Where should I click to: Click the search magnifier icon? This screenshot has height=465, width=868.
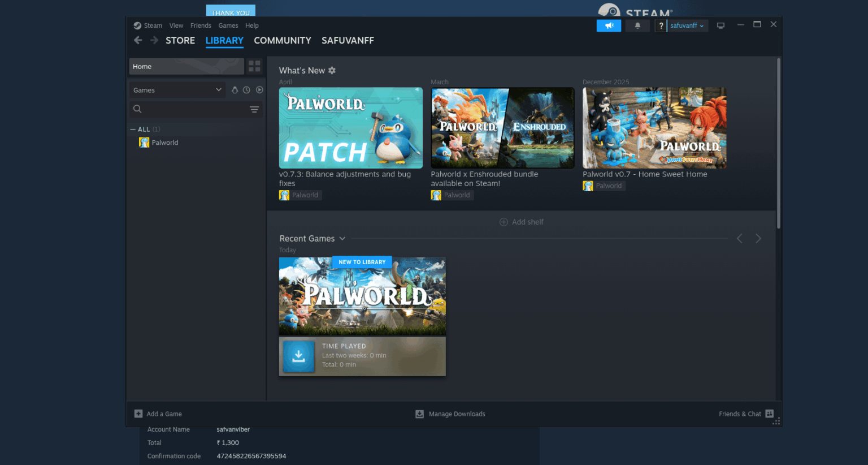(x=137, y=109)
